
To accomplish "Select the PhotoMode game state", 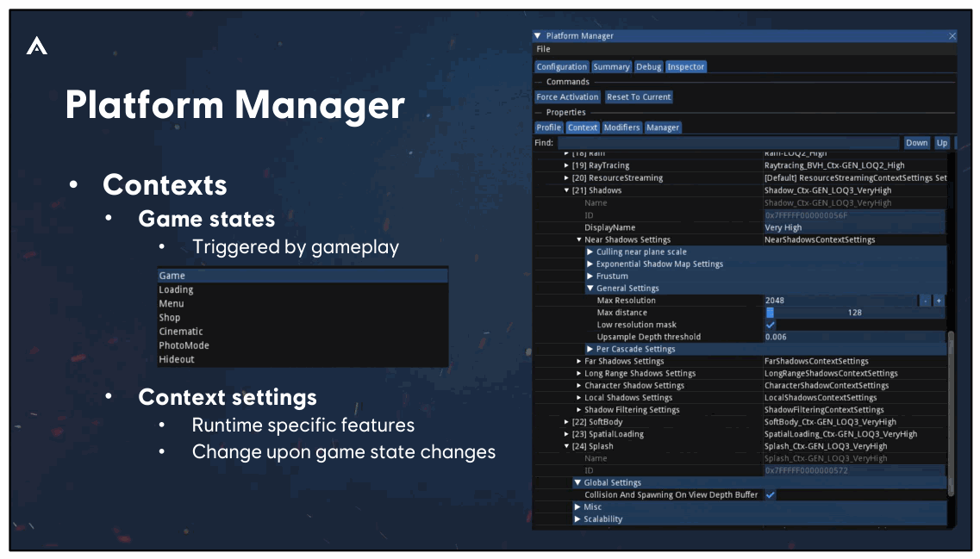I will coord(303,345).
